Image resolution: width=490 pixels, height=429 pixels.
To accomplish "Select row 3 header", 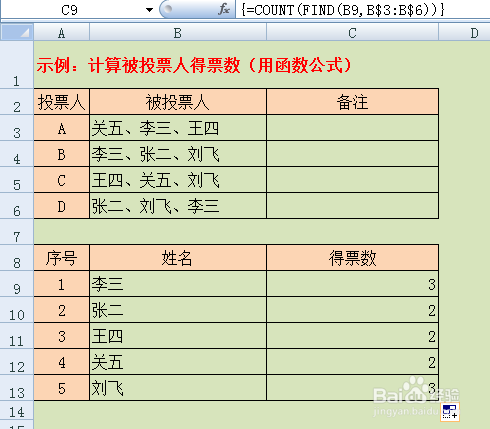I will click(x=17, y=128).
